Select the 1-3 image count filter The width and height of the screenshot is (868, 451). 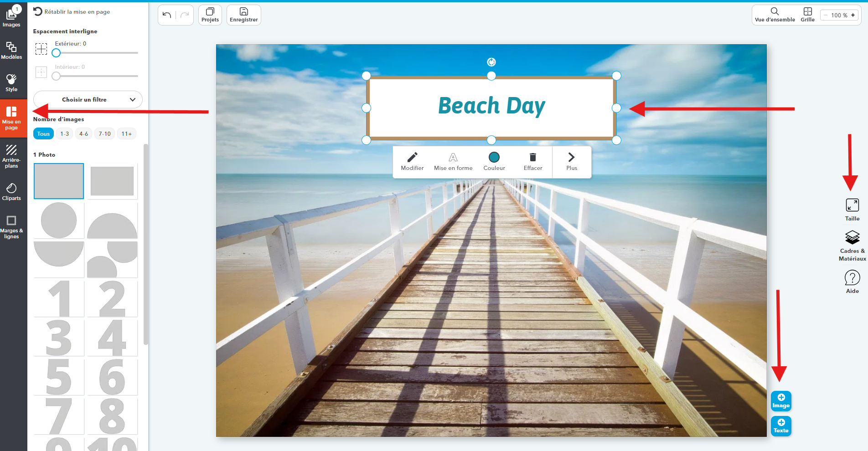(x=65, y=133)
